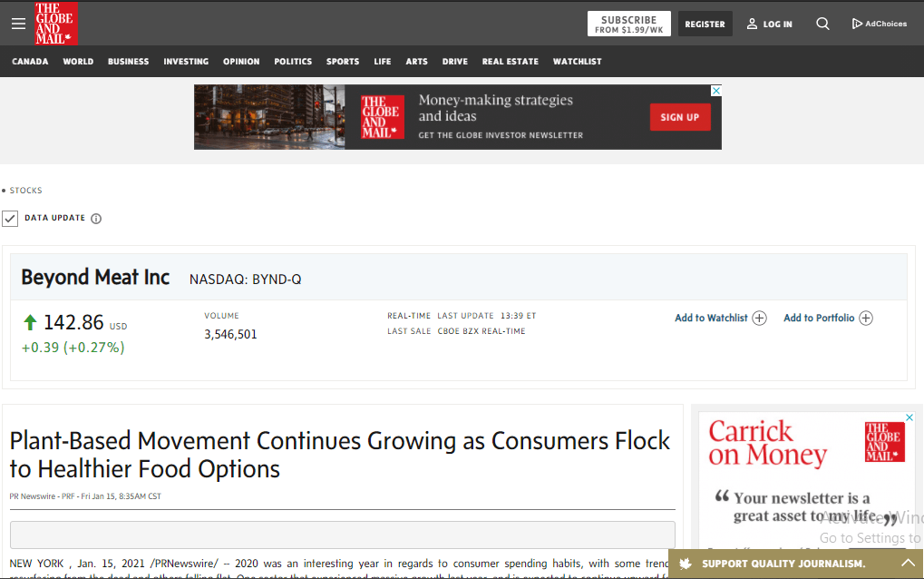Image resolution: width=924 pixels, height=579 pixels.
Task: Click the Beyond Meat Inc company name
Action: tap(95, 277)
